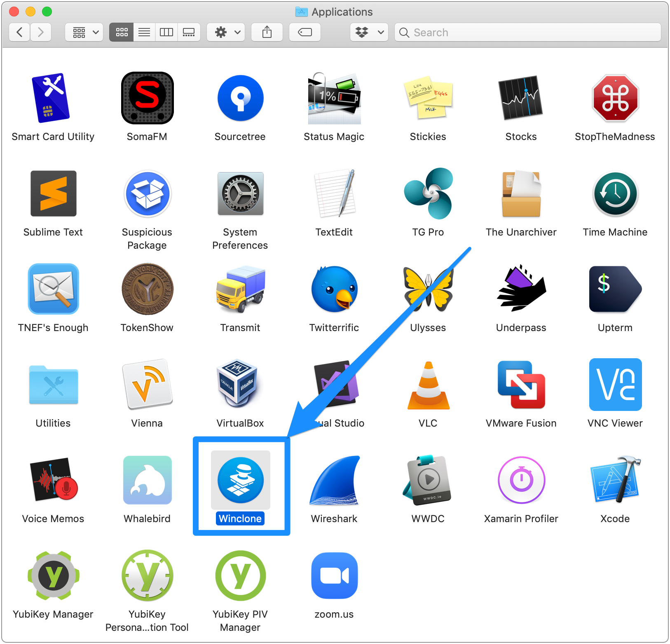Open the Stickies app icon
Image resolution: width=670 pixels, height=644 pixels.
[x=428, y=98]
